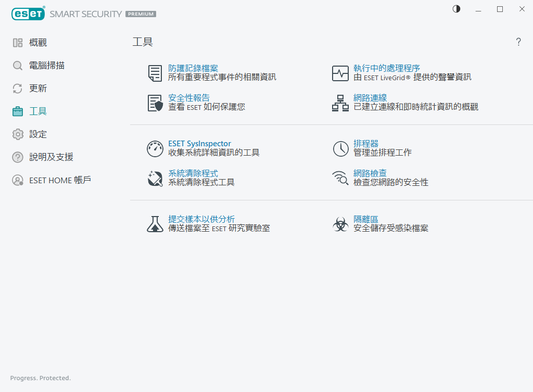Screen dimensions: 533x392
Task: Click the 安全性報告 shield document icon
Action: (155, 103)
